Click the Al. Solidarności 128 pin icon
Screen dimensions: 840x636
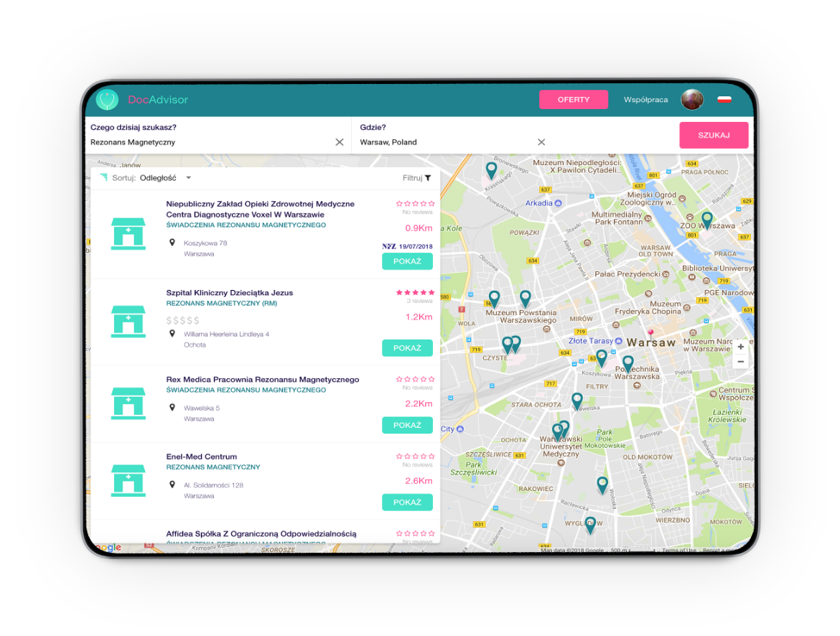click(172, 485)
